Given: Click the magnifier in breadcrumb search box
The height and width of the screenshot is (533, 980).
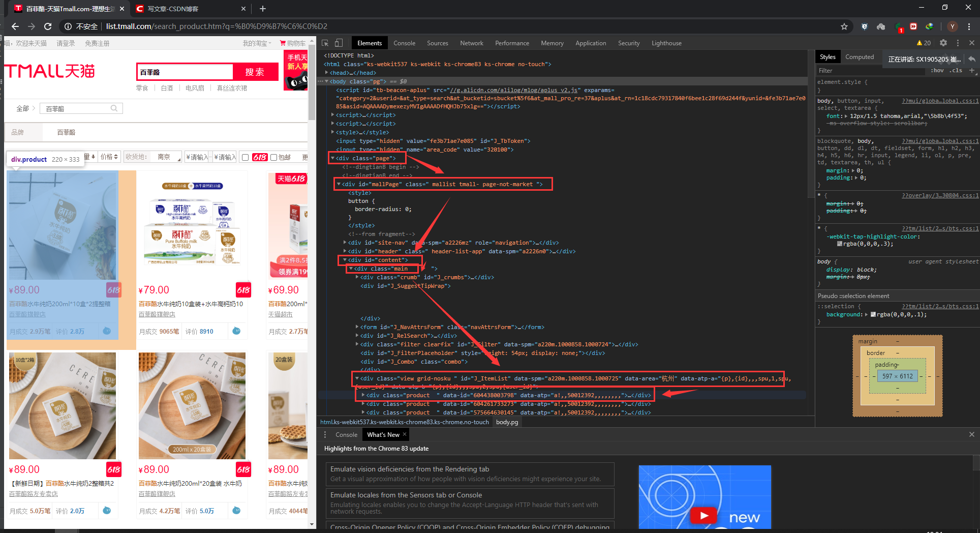Looking at the screenshot, I should [114, 108].
